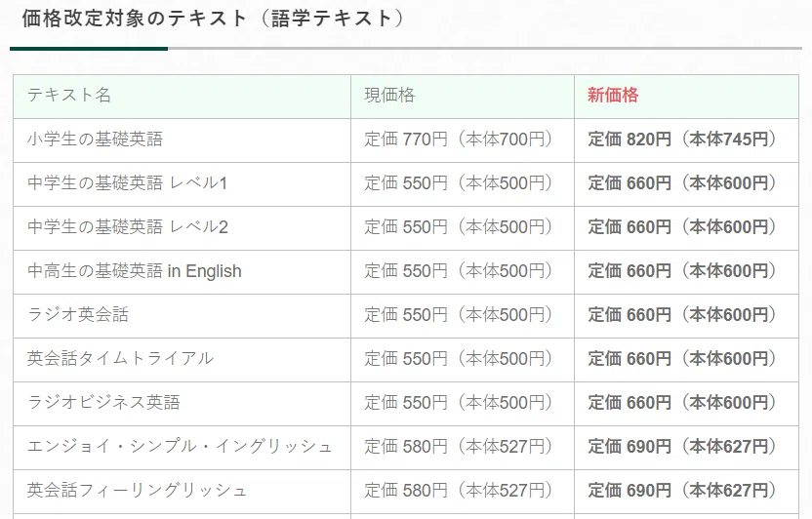812x519 pixels.
Task: Click 中学生の基礎英語 レベル2 row title
Action: tap(128, 227)
